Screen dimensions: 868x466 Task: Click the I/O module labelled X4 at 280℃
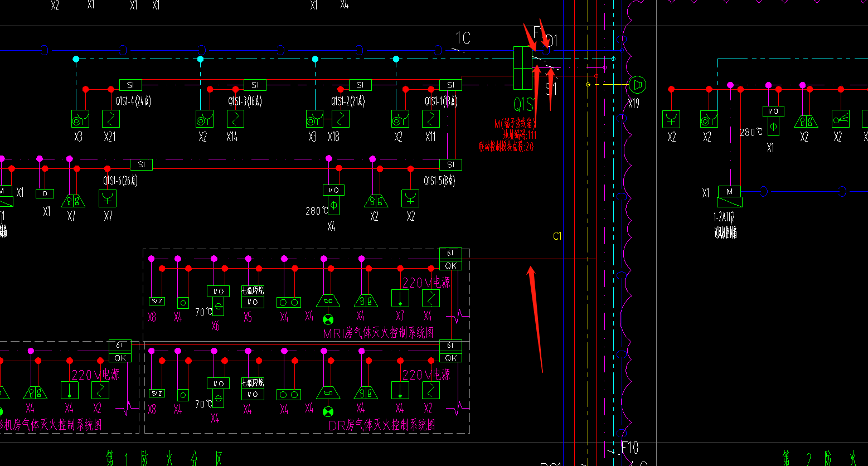click(x=333, y=200)
